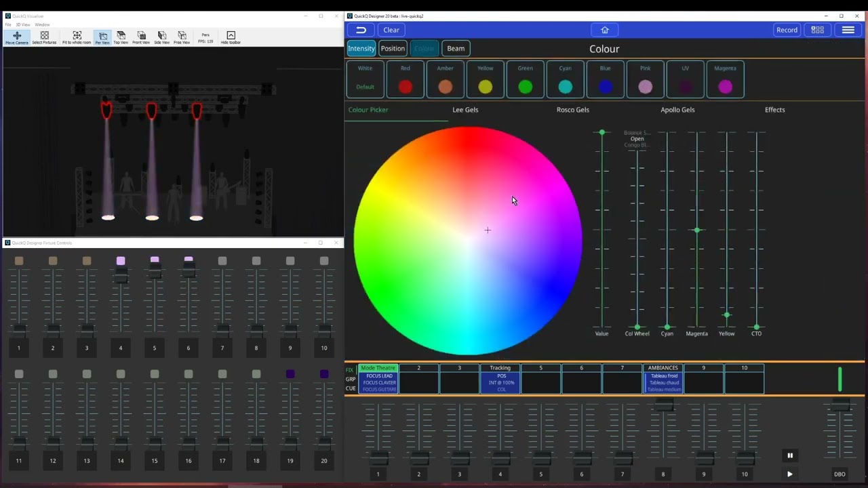Screen dimensions: 868x488
Task: Click the back arrow button in Designer
Action: (x=361, y=30)
